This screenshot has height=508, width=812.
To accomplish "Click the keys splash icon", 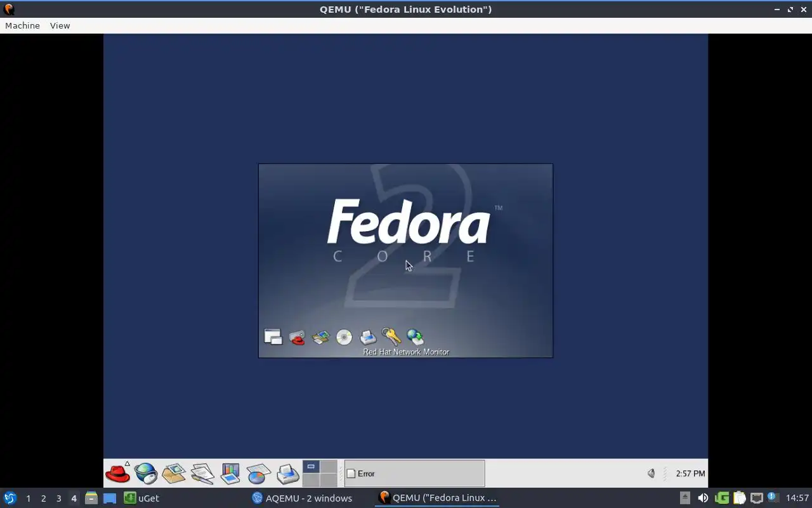I will tap(391, 337).
